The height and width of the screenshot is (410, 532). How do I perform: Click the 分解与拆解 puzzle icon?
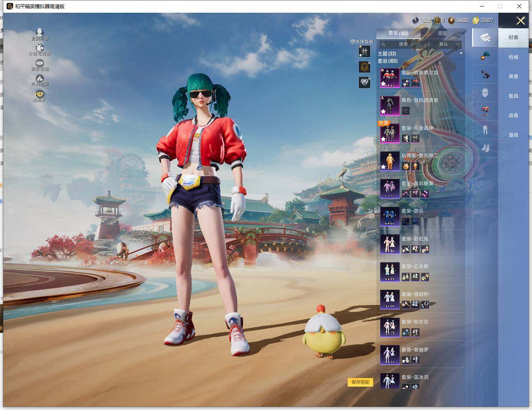click(40, 48)
